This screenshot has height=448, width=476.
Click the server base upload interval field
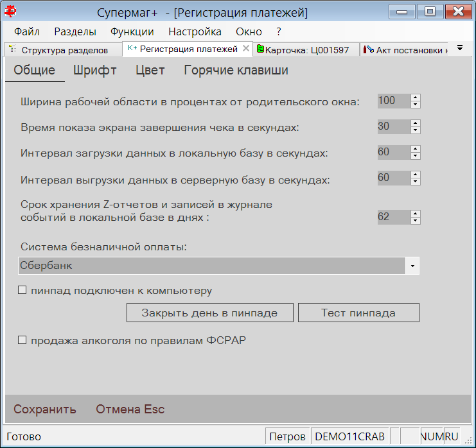(394, 178)
